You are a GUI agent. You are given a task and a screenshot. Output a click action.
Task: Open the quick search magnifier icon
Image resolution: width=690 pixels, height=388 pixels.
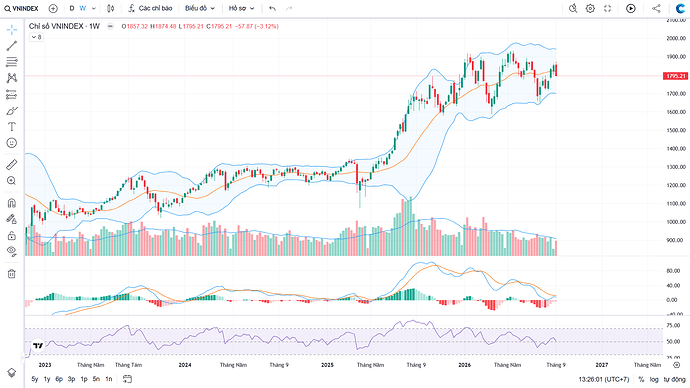point(573,8)
